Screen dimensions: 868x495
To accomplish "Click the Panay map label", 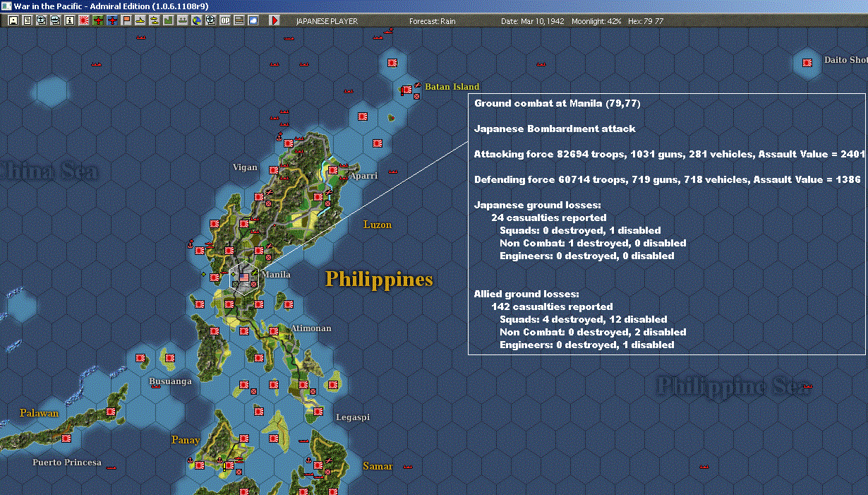I will (186, 440).
